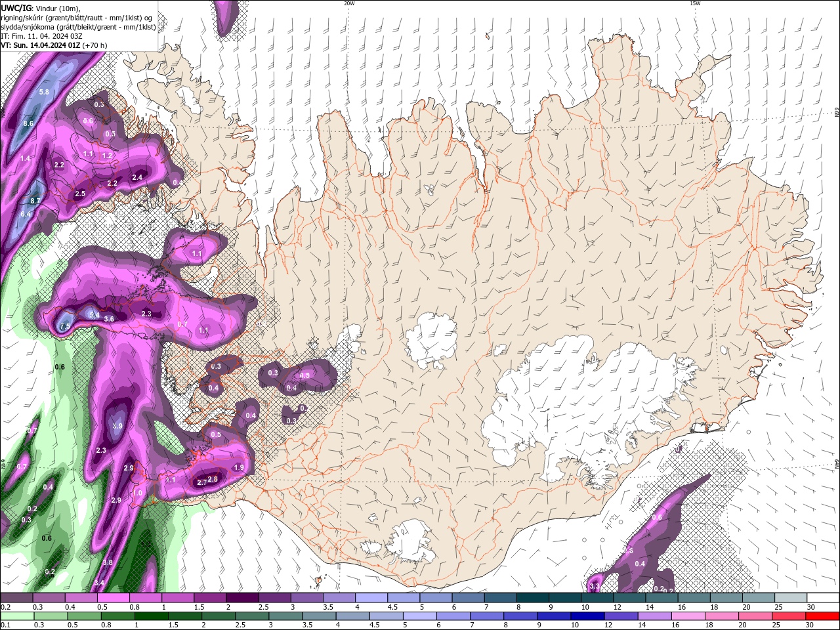Click the 'rigning/skúrir' legend description line
The height and width of the screenshot is (630, 840).
click(76, 18)
